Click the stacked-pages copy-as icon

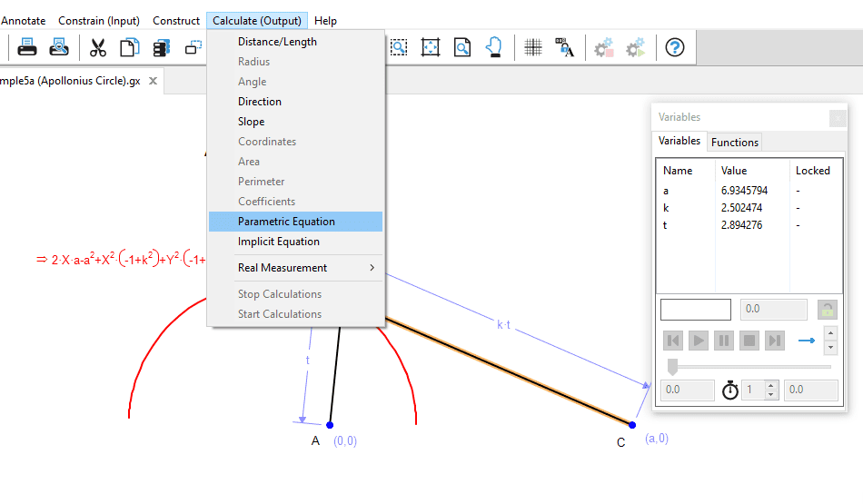[x=162, y=48]
